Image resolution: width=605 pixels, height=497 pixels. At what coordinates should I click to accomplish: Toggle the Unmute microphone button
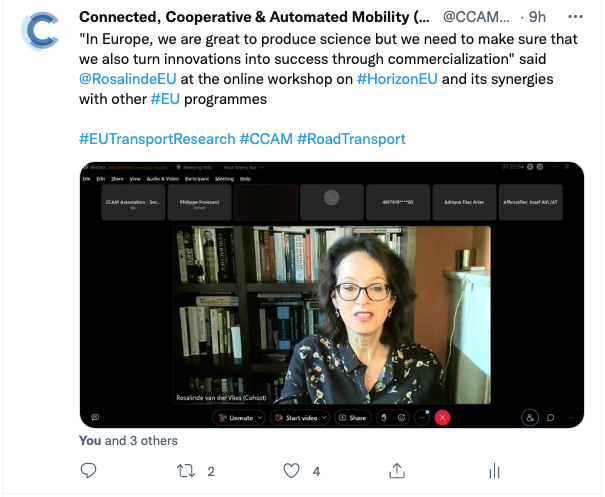[x=236, y=418]
